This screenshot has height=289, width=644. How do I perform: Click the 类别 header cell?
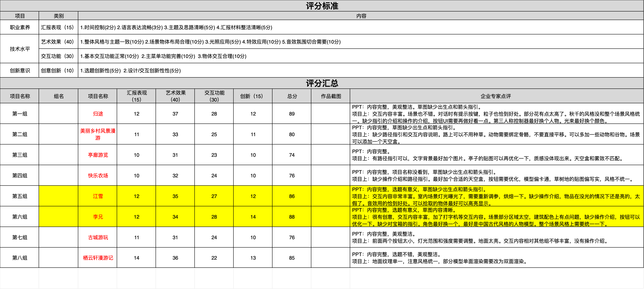(58, 16)
